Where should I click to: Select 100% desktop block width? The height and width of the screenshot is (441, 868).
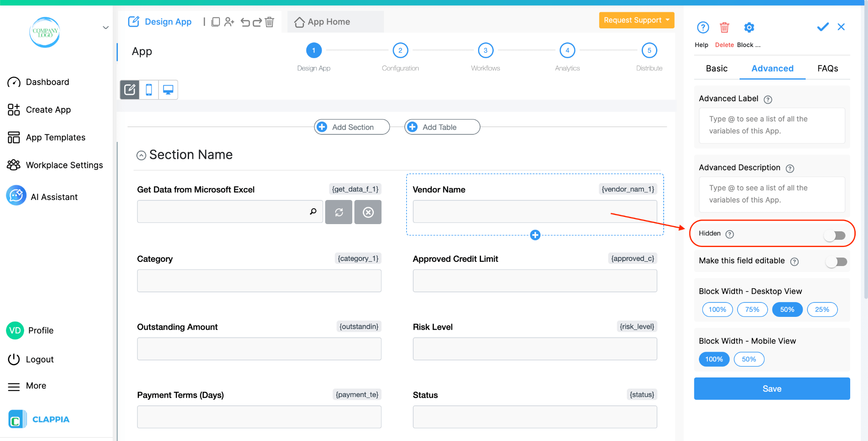point(717,310)
